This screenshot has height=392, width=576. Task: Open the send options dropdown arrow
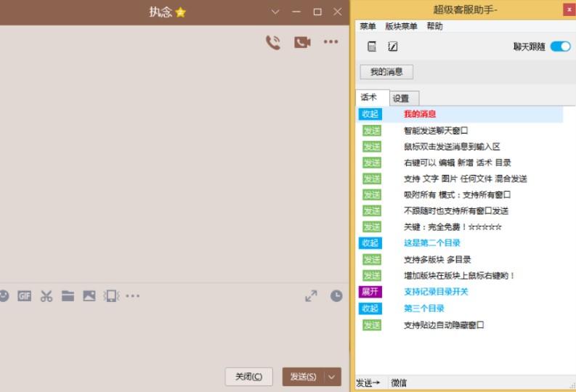pos(333,376)
